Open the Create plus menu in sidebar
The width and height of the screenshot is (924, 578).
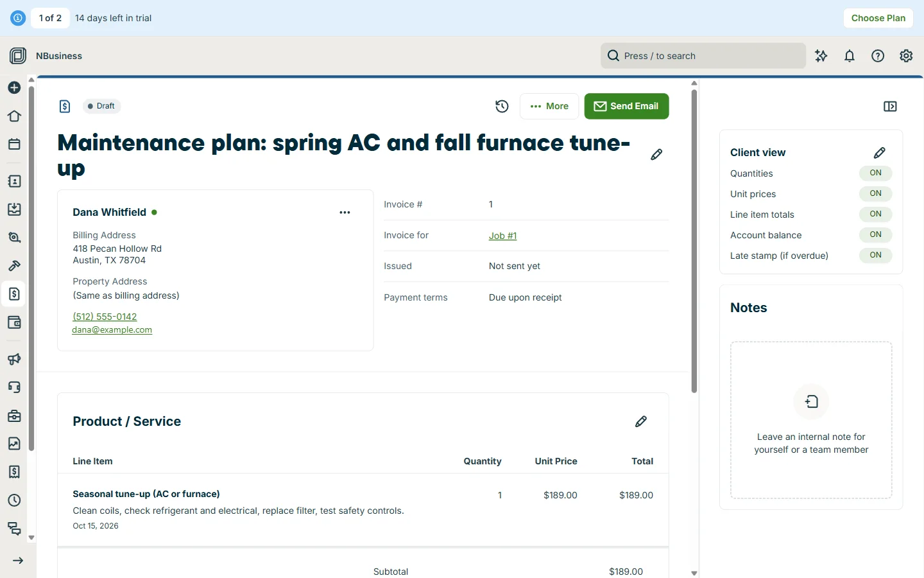[14, 87]
